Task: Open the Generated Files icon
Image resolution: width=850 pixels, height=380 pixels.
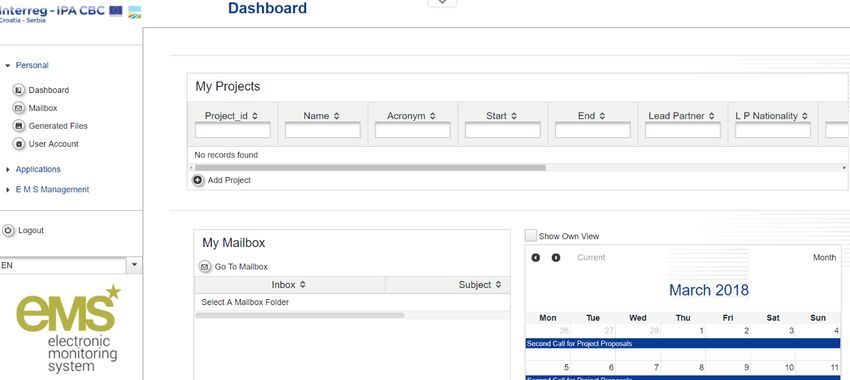Action: (x=19, y=126)
